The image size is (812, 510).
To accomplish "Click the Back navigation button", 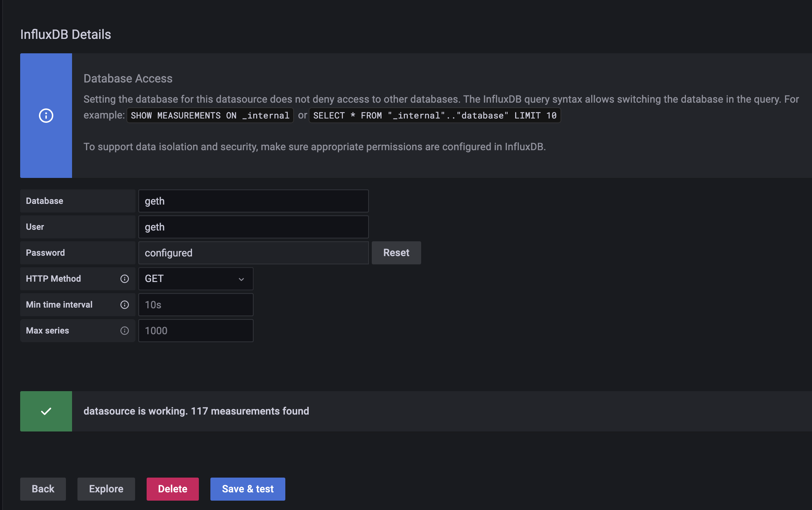I will pyautogui.click(x=43, y=488).
